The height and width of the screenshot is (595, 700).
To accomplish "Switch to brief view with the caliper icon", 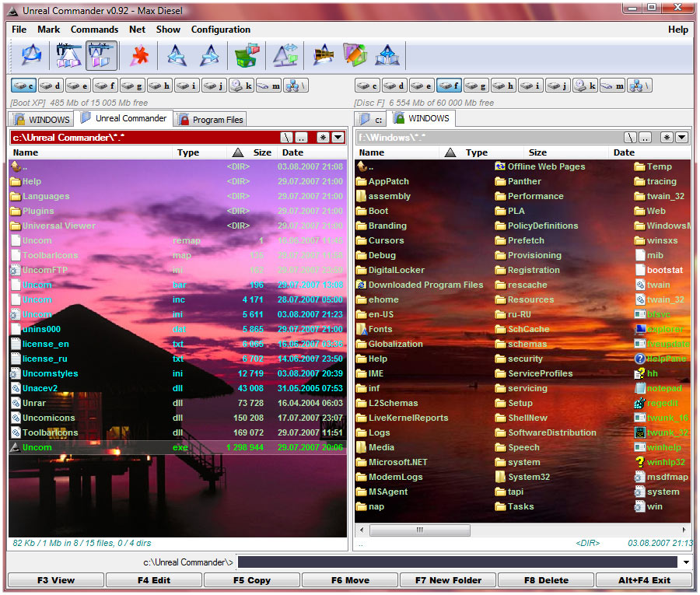I will point(68,55).
